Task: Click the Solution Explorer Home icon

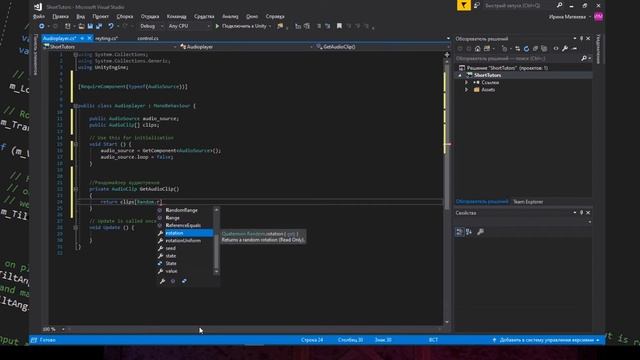Action: click(x=478, y=49)
